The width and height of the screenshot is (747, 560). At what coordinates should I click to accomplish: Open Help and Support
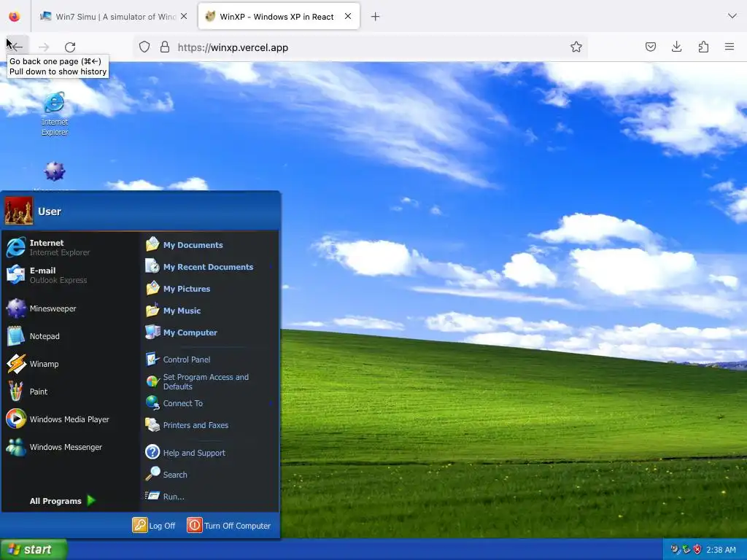209,452
